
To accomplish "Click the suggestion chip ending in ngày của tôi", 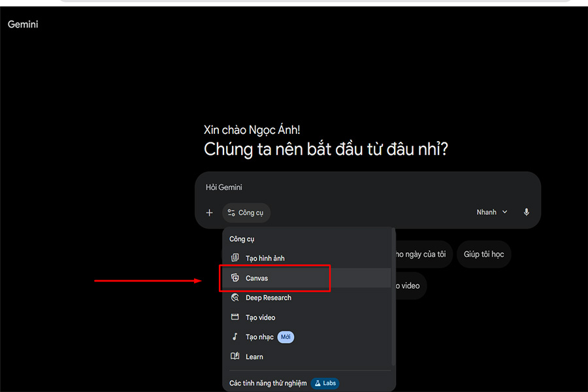I will tap(421, 254).
